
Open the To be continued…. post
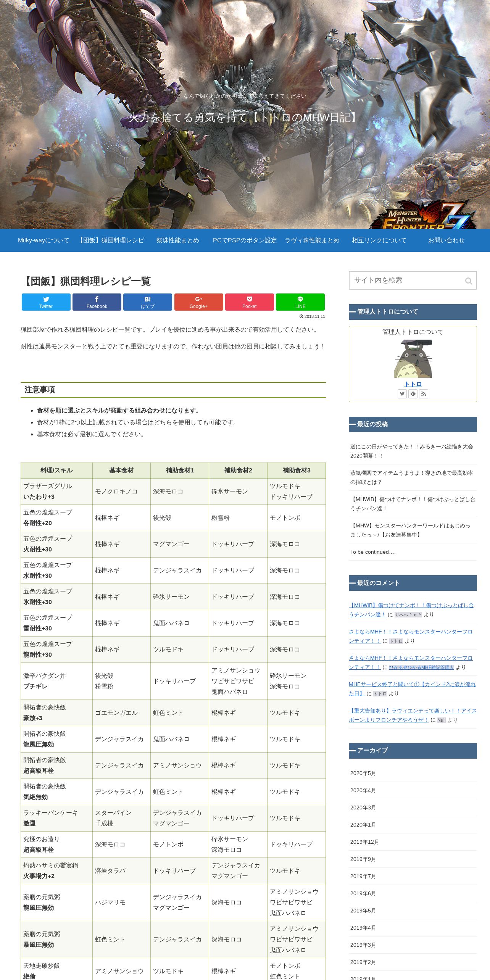click(413, 552)
